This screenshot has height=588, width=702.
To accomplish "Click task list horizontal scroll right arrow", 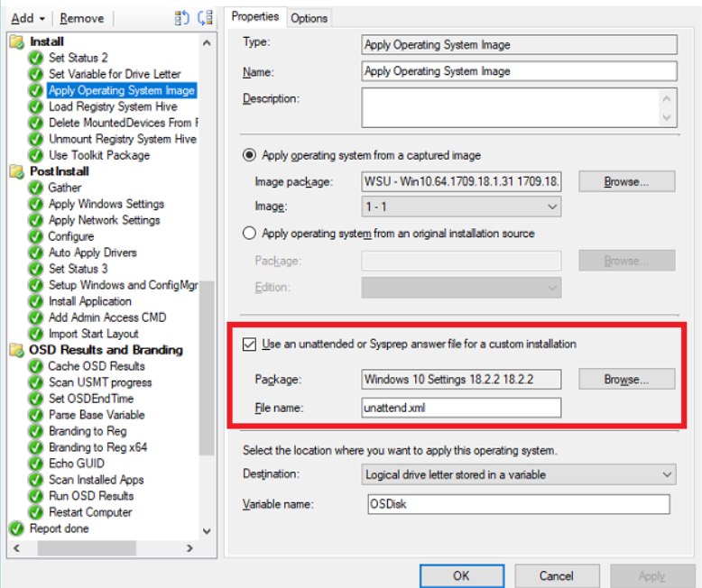I will pos(189,548).
